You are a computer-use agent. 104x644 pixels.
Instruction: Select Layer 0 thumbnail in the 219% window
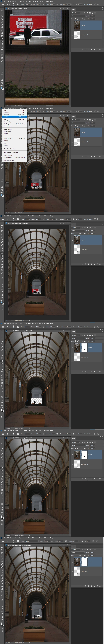(77, 25)
